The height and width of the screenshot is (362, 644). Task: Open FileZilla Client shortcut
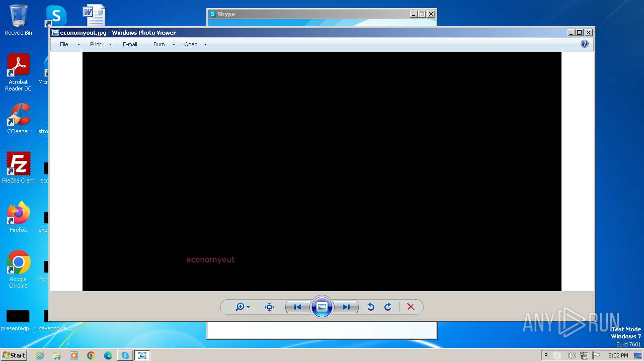[x=18, y=167]
